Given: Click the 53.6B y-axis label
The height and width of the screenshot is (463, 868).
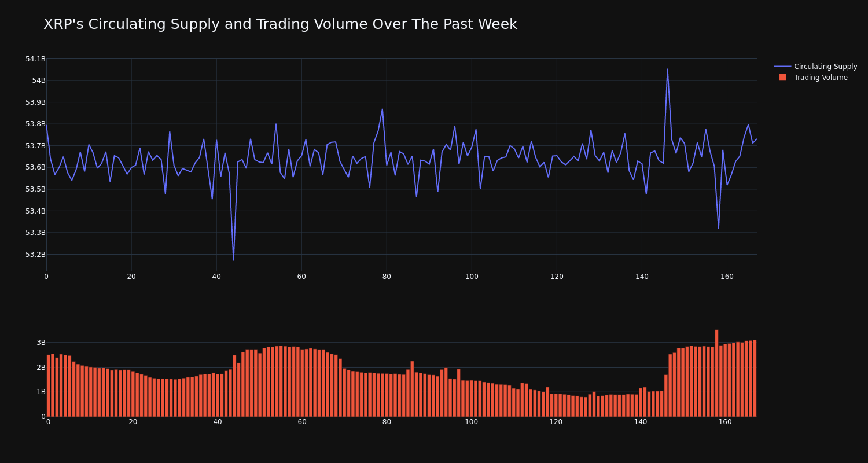Looking at the screenshot, I should pyautogui.click(x=35, y=167).
